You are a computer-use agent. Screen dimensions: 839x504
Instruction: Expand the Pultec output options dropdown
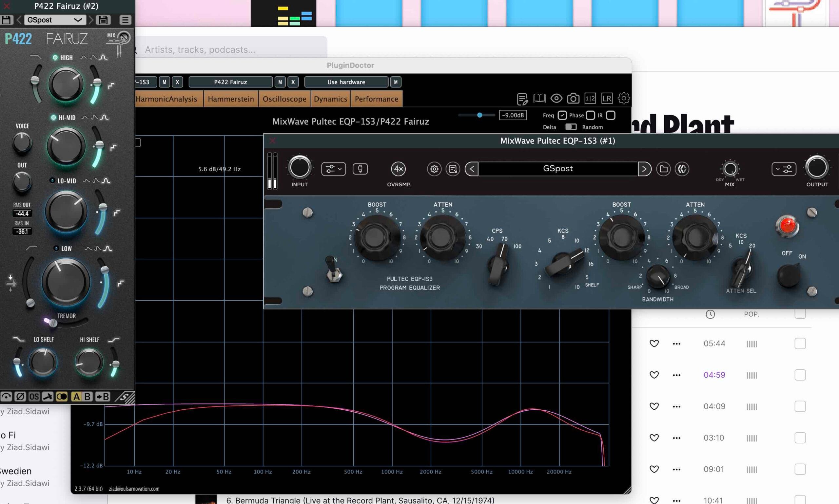pyautogui.click(x=784, y=169)
